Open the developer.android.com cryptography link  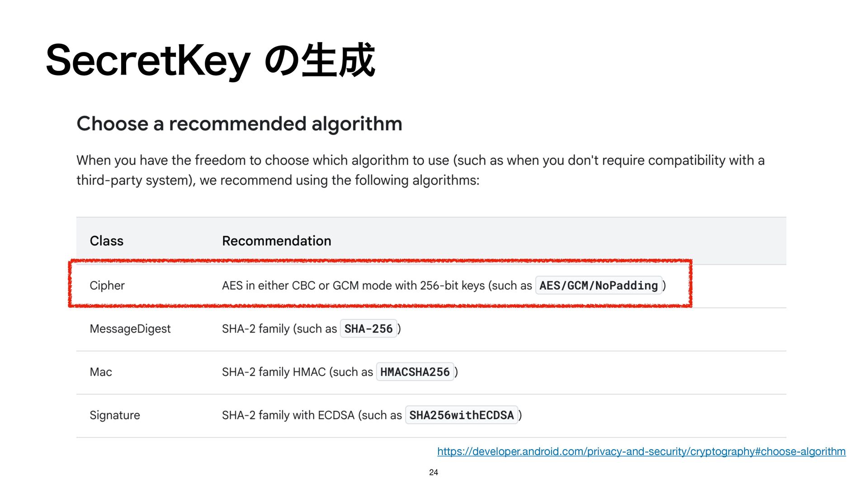(641, 451)
